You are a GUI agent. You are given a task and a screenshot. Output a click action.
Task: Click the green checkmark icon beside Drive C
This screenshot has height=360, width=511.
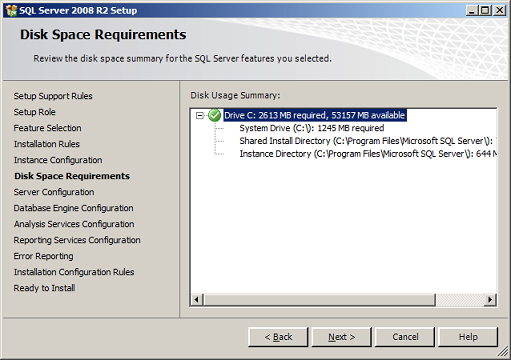[214, 115]
